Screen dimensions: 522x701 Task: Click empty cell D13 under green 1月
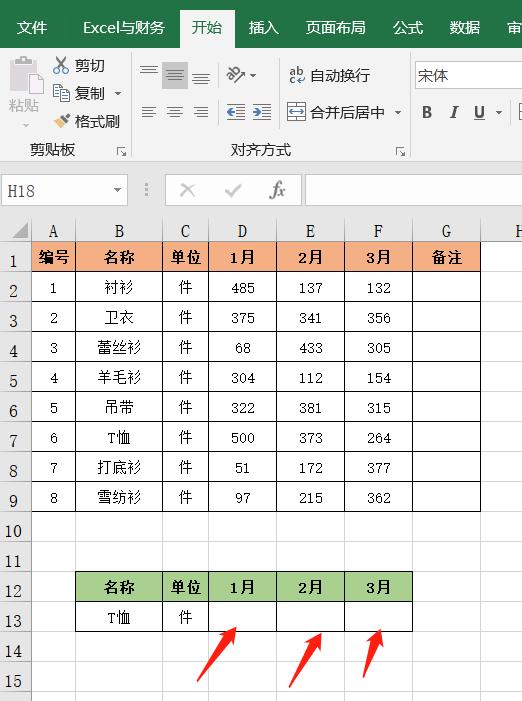243,617
